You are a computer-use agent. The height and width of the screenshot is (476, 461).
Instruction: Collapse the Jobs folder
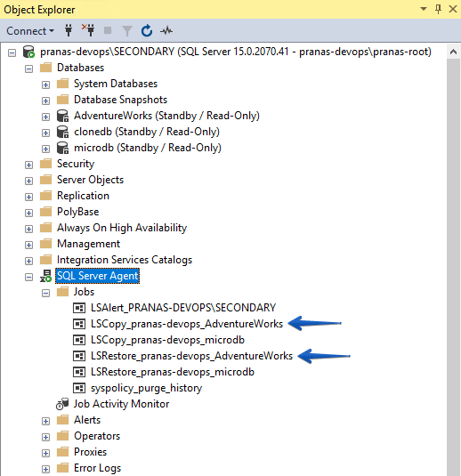click(x=46, y=293)
